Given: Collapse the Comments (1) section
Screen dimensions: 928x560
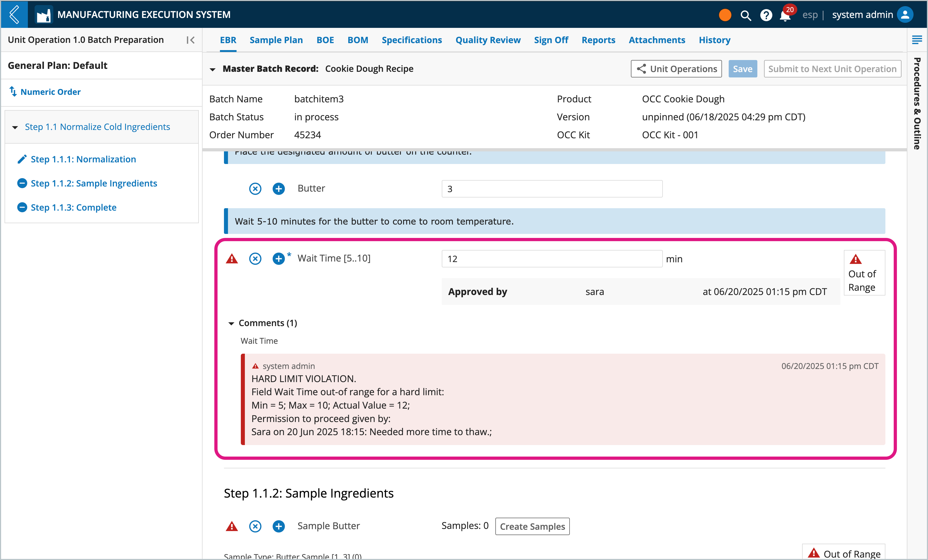Looking at the screenshot, I should [x=231, y=323].
